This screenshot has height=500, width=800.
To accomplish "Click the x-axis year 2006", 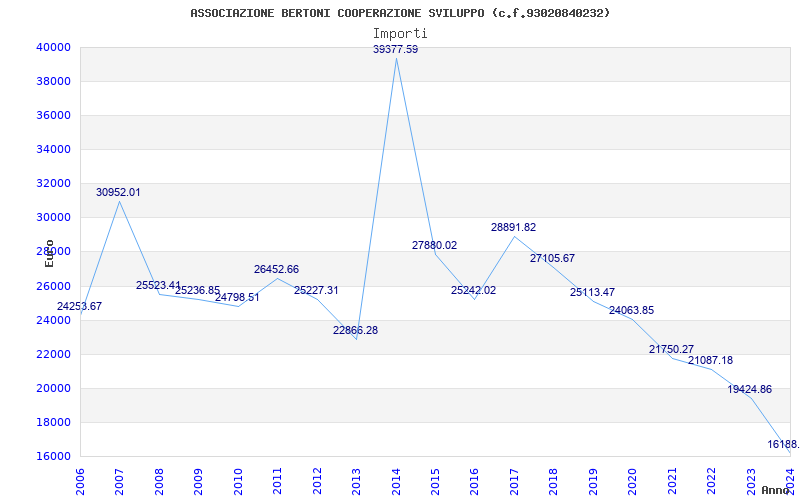I will [80, 481].
